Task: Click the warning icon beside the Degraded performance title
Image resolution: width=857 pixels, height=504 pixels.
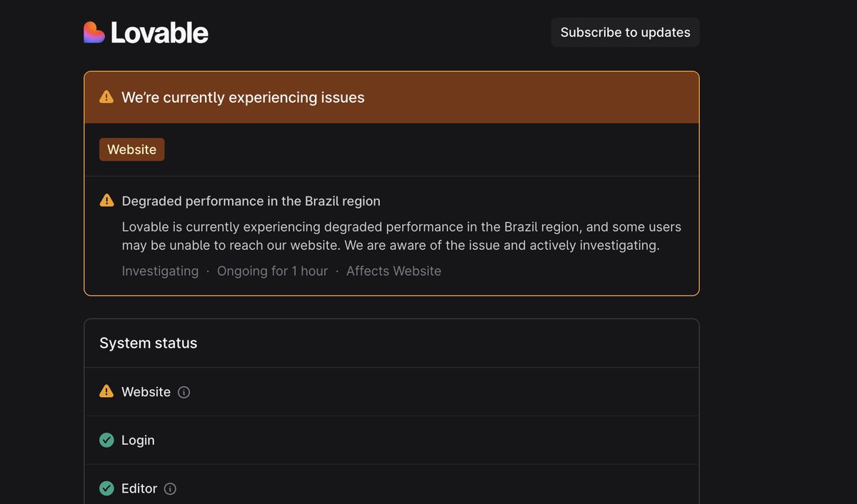Action: point(106,201)
